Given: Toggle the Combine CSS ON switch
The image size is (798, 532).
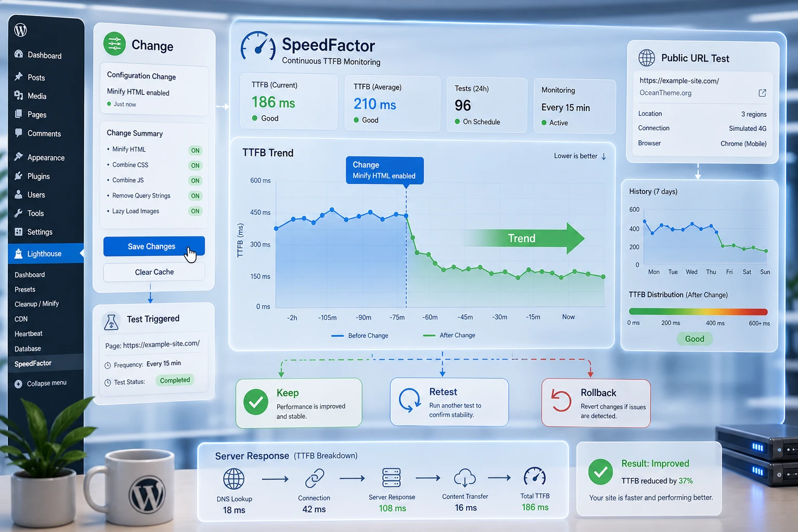Looking at the screenshot, I should click(x=195, y=166).
